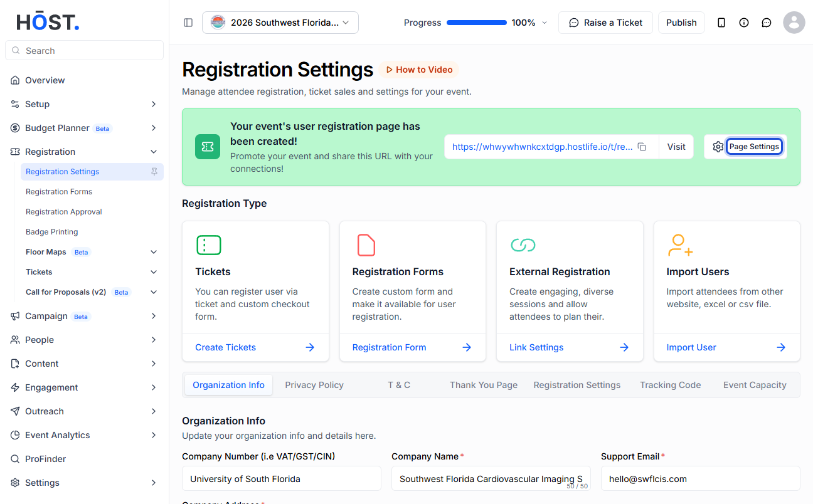This screenshot has height=504, width=813.
Task: Click the Support Email input field
Action: [x=701, y=478]
